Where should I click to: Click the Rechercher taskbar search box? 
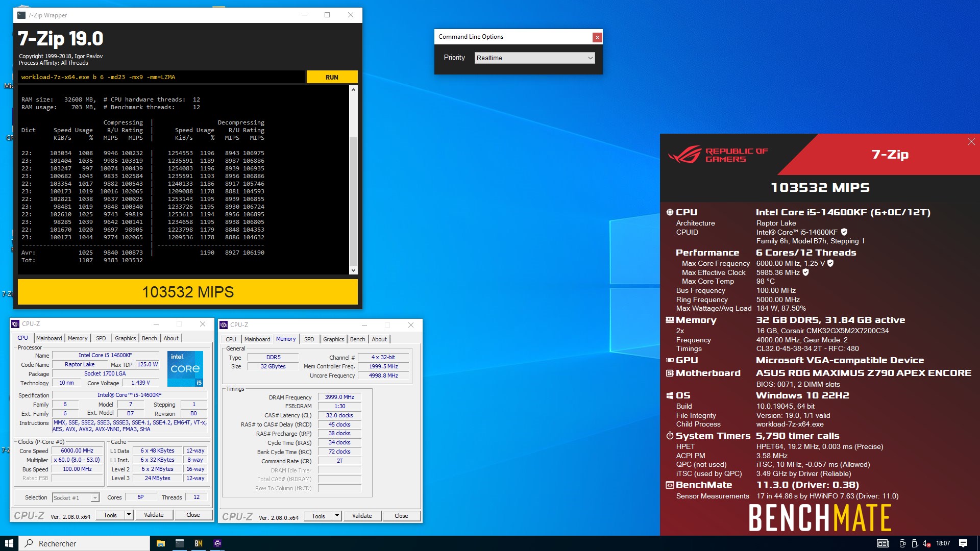[85, 543]
